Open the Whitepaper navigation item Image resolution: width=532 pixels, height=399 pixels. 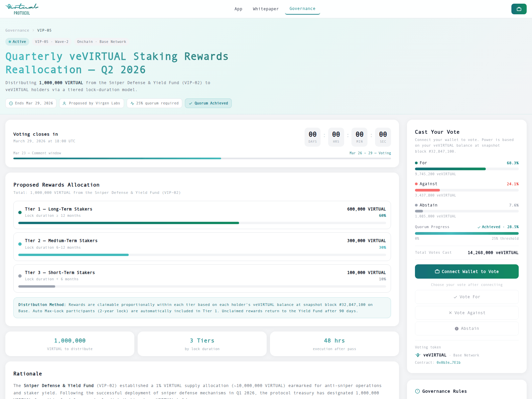[x=266, y=9]
